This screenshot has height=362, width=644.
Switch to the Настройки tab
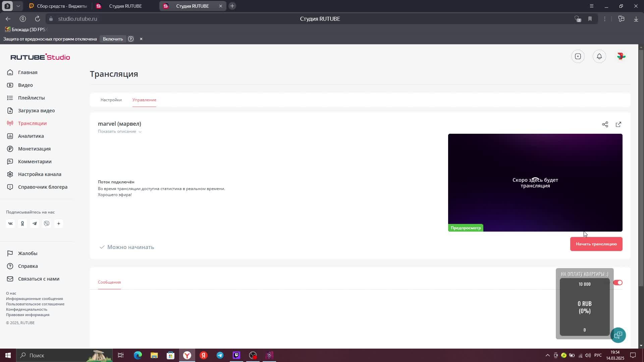pos(111,100)
